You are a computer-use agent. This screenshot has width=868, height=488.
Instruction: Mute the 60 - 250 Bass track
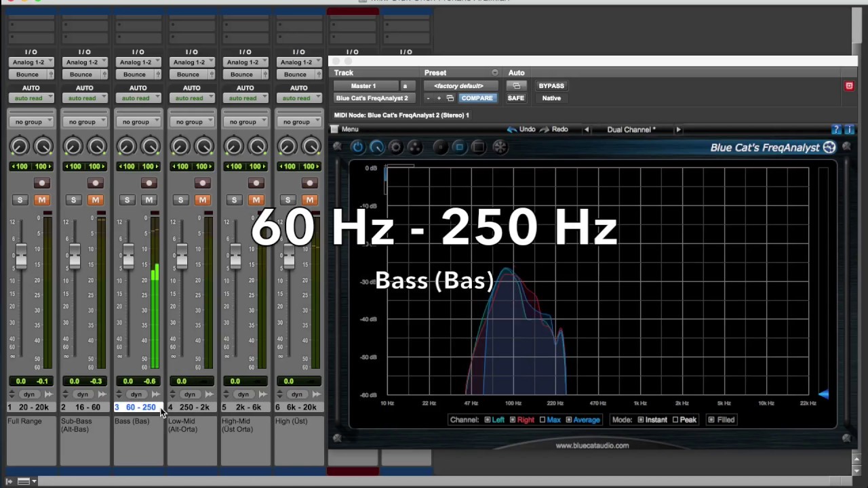[149, 200]
